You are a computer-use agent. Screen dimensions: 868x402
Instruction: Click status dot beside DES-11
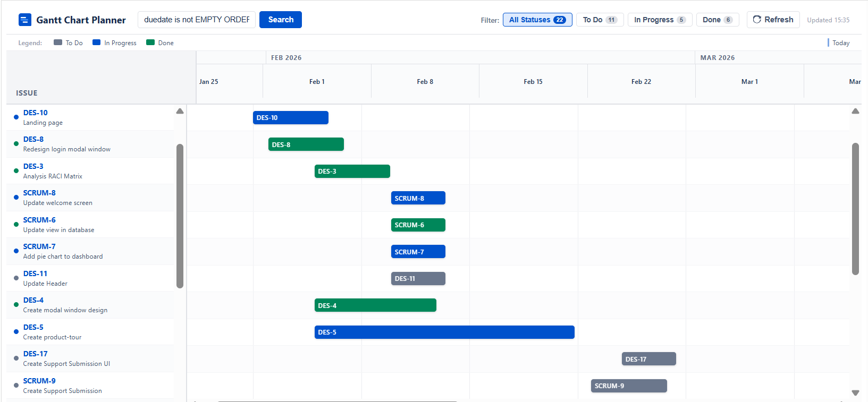pyautogui.click(x=16, y=278)
